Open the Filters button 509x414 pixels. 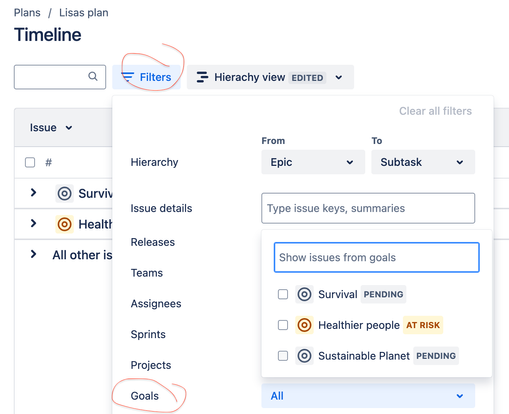(146, 77)
